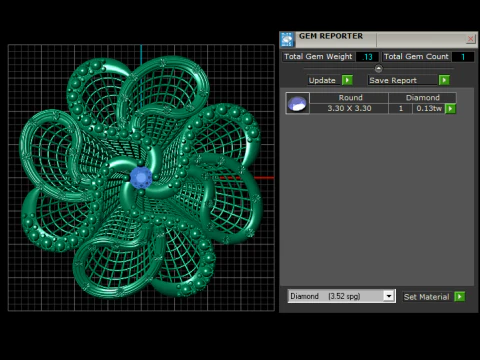480x360 pixels.
Task: Click the Set Material label
Action: click(x=426, y=297)
